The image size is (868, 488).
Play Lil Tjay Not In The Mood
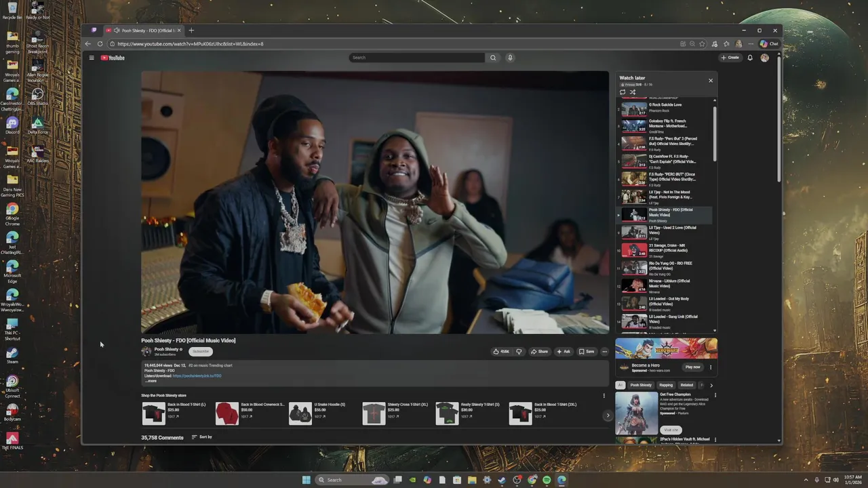pos(666,197)
